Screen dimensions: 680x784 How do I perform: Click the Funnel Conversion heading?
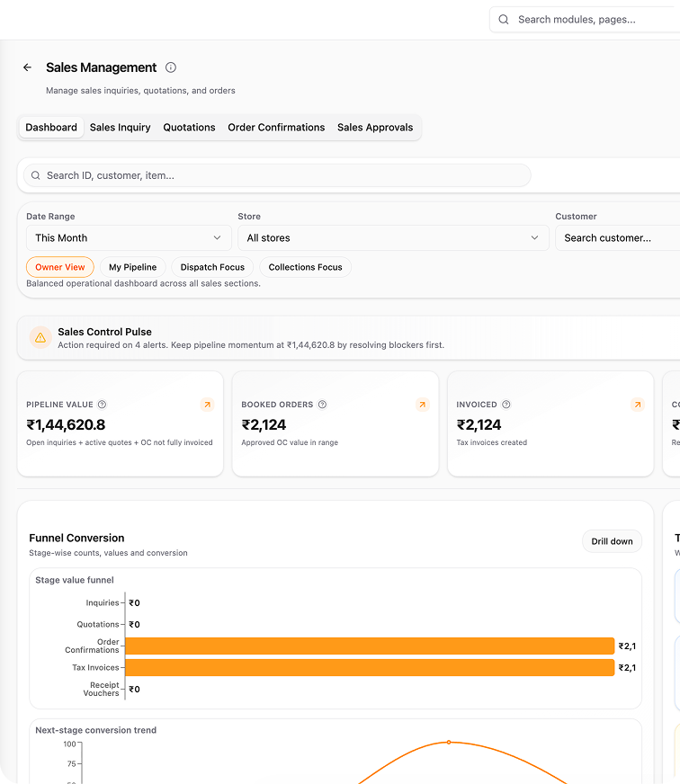(76, 538)
